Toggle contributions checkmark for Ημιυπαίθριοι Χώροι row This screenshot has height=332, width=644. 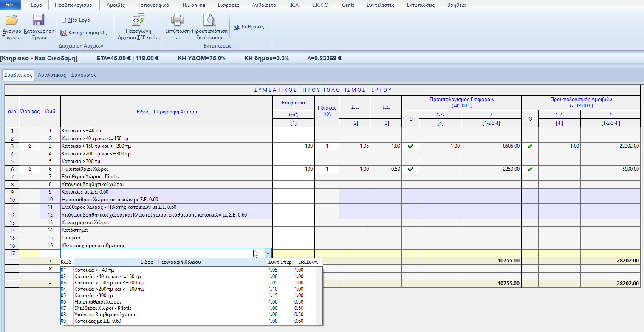[x=410, y=169]
